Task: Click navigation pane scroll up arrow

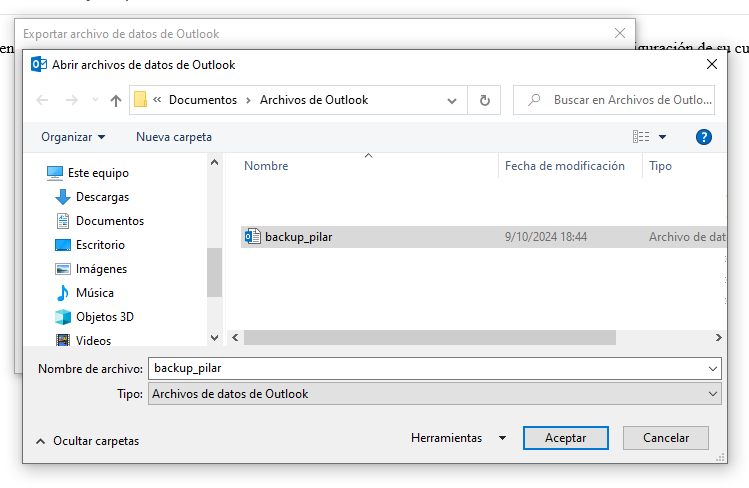Action: (214, 162)
